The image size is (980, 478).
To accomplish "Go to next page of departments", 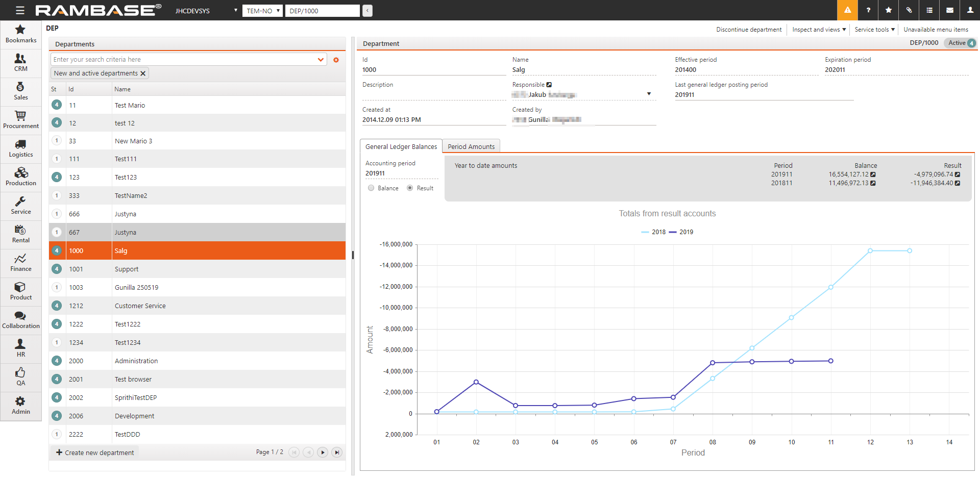I will [x=323, y=452].
